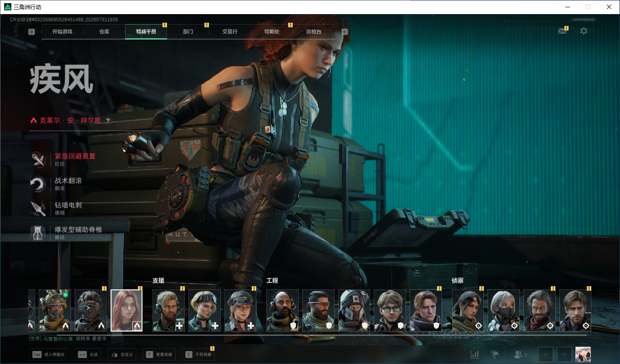Viewport: 620px width, 364px height.
Task: Select the 特战干员 tab
Action: 146,32
